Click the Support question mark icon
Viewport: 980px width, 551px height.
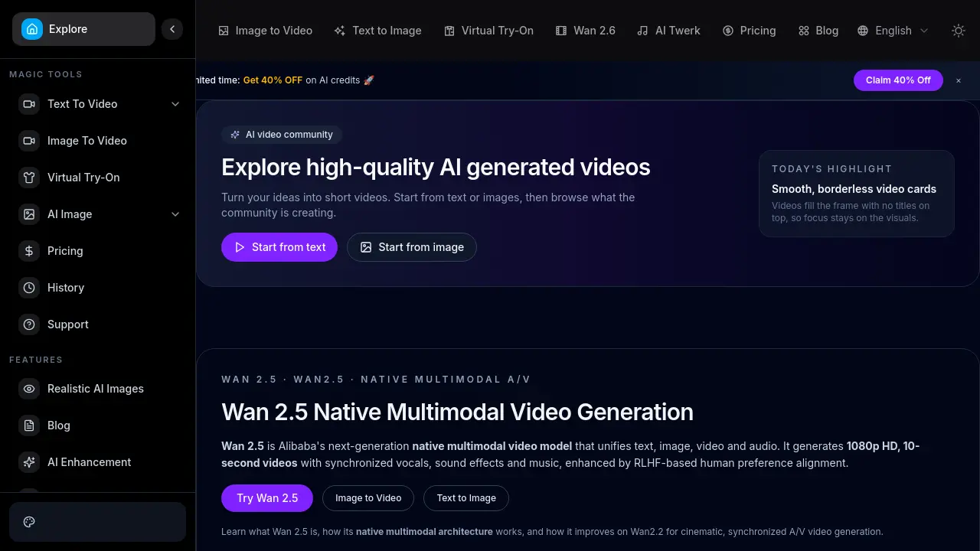tap(29, 324)
